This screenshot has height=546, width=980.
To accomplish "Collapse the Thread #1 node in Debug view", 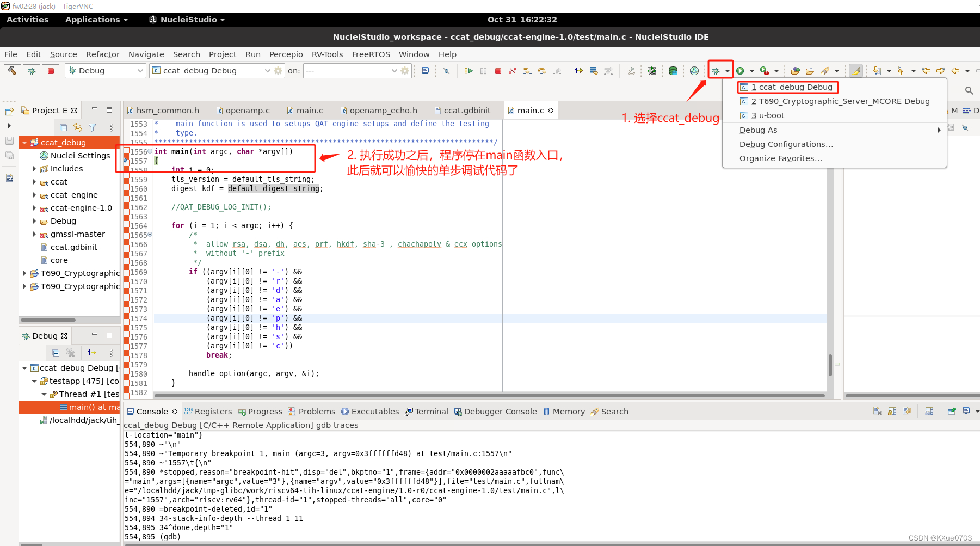I will (x=44, y=394).
